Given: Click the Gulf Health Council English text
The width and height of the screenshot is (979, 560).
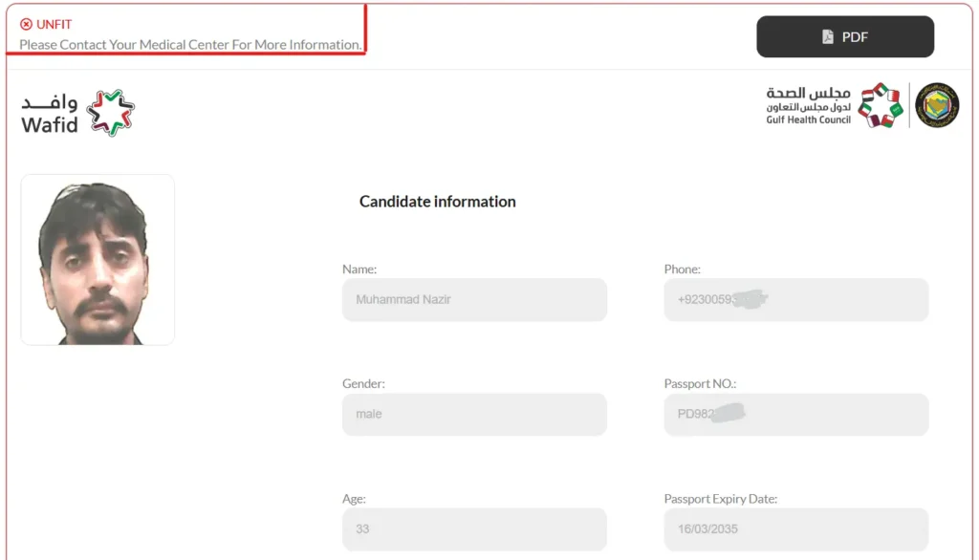Looking at the screenshot, I should pos(808,119).
